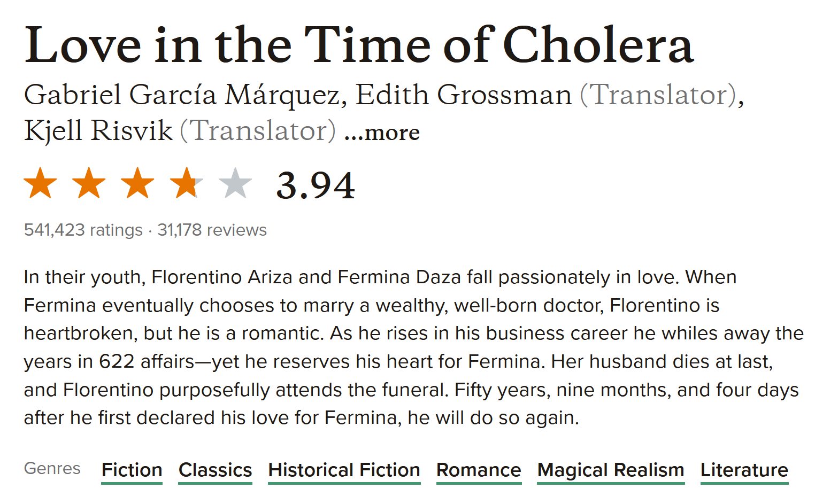Click the third orange rating star

coord(137,183)
